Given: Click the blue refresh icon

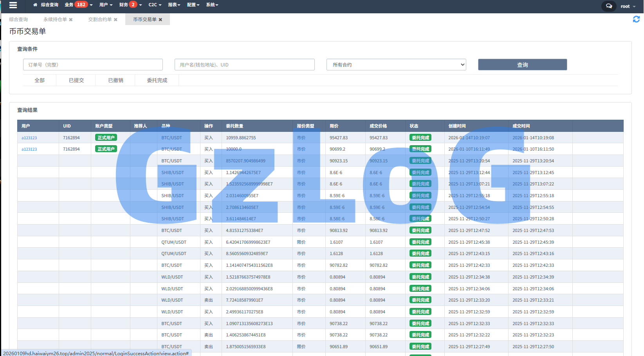Looking at the screenshot, I should pos(636,19).
